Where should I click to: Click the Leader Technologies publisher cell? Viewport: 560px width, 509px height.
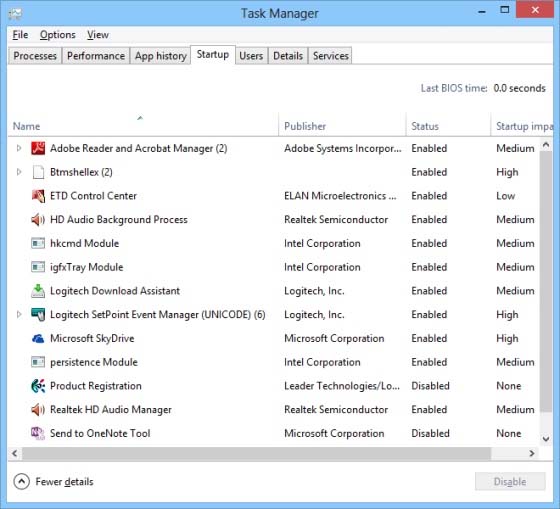342,386
